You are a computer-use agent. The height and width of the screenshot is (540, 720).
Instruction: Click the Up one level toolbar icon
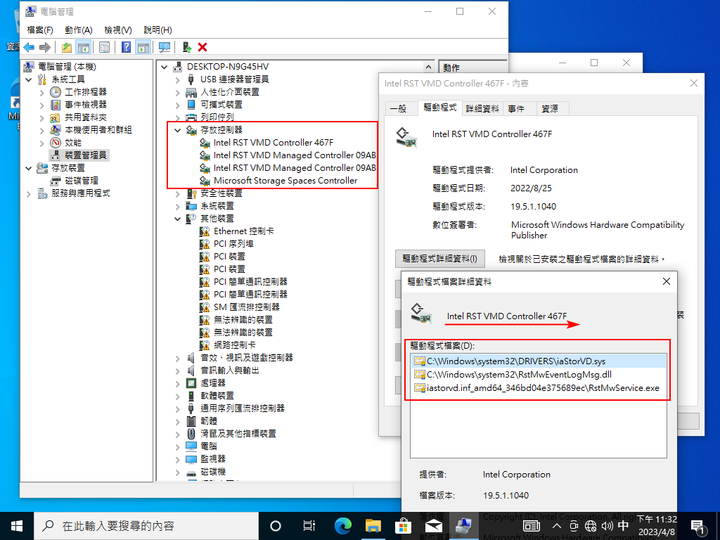67,47
